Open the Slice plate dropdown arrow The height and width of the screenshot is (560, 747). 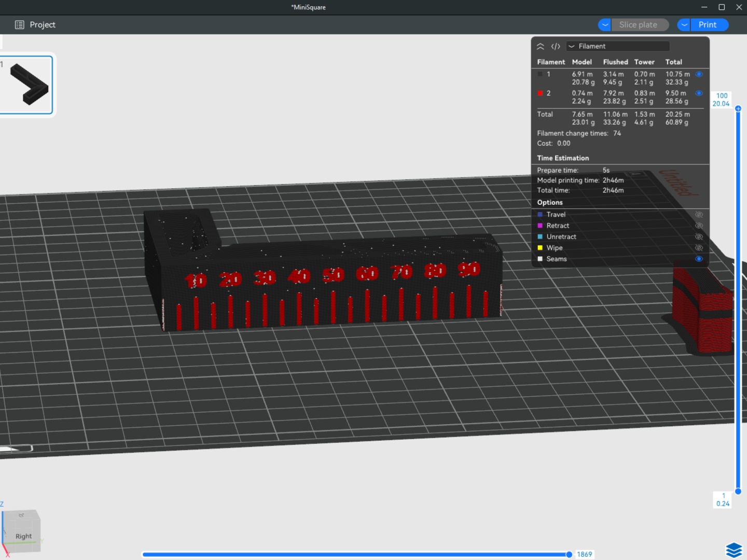[x=605, y=25]
